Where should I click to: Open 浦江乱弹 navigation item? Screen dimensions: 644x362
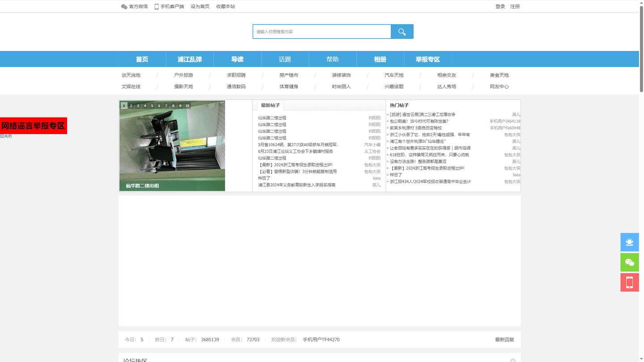(x=190, y=59)
